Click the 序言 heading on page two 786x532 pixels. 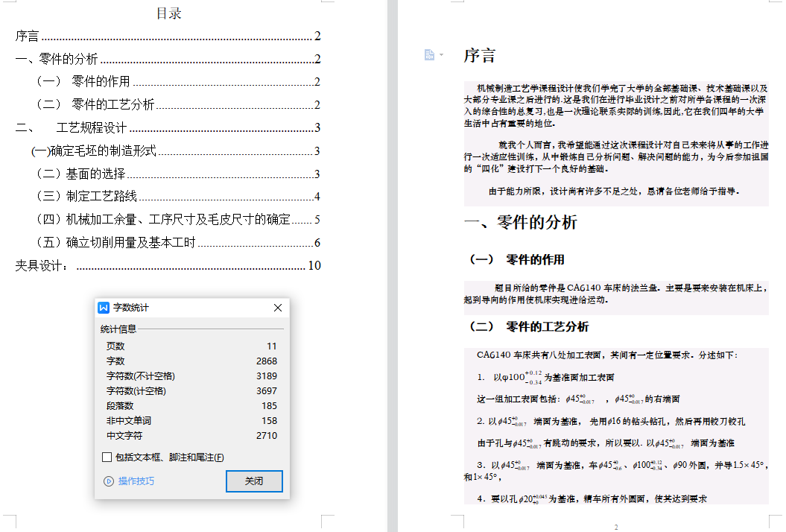[x=480, y=55]
